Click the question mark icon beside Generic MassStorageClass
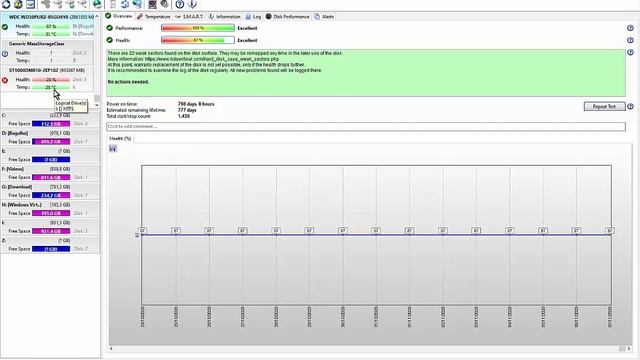640x360 pixels. pos(5,53)
